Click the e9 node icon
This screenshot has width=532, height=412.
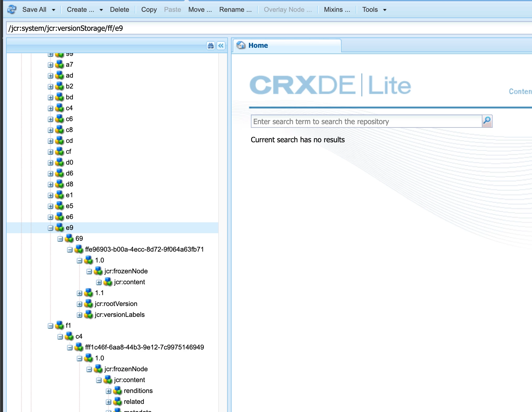pyautogui.click(x=60, y=228)
